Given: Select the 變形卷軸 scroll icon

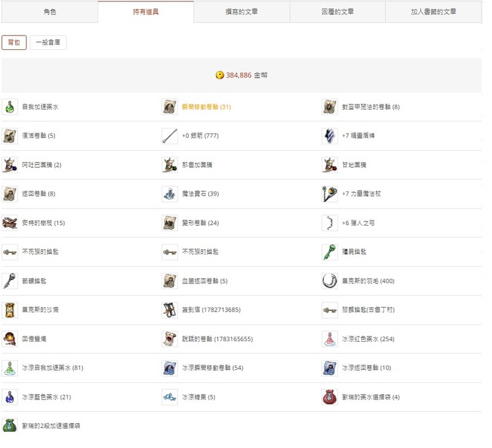Looking at the screenshot, I should coord(170,223).
